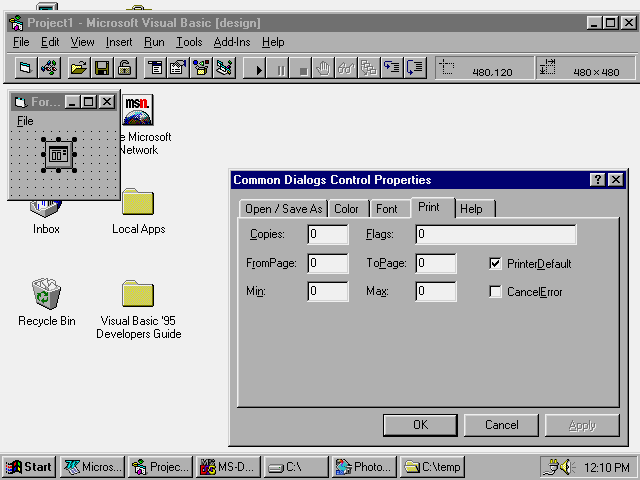Open the Menu Editor from the toolbar
Screen dimensions: 640x480
click(155, 68)
